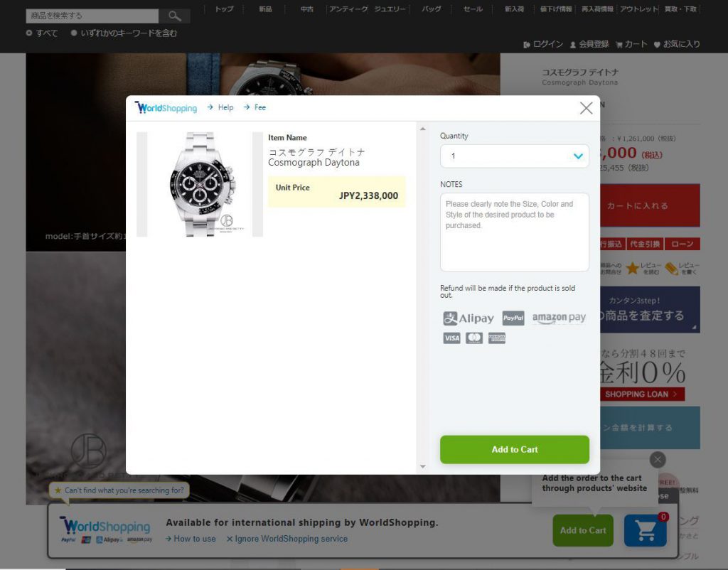
Task: Click the Visa card icon
Action: pos(451,338)
